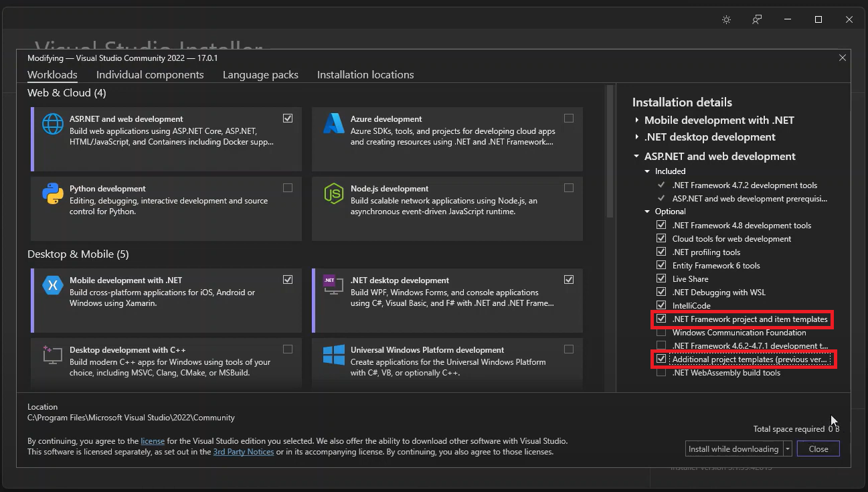Click the Total space required label
The height and width of the screenshot is (492, 868).
789,429
